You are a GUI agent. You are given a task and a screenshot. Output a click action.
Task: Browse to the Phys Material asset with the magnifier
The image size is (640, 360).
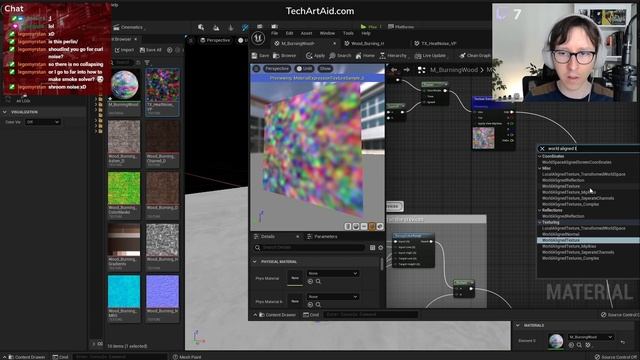pos(318,282)
